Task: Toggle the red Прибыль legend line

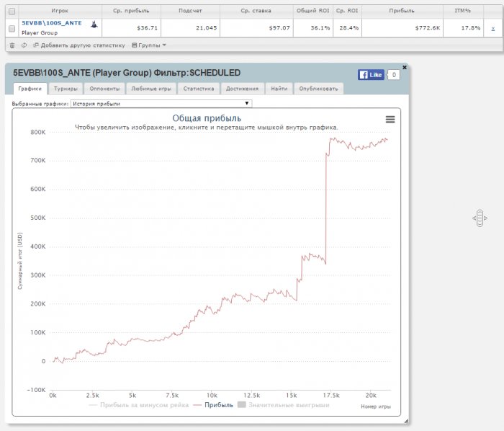Action: (x=213, y=405)
